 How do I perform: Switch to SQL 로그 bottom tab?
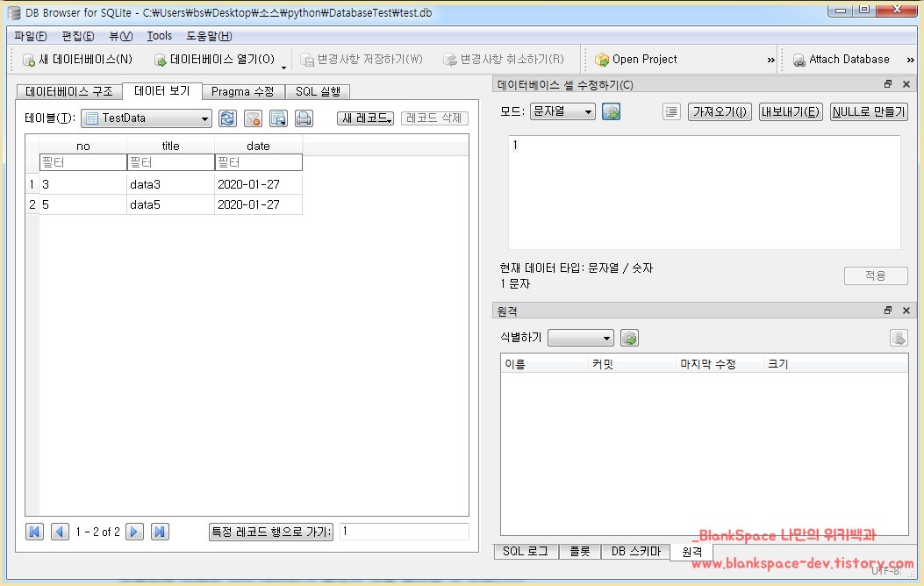[x=526, y=551]
